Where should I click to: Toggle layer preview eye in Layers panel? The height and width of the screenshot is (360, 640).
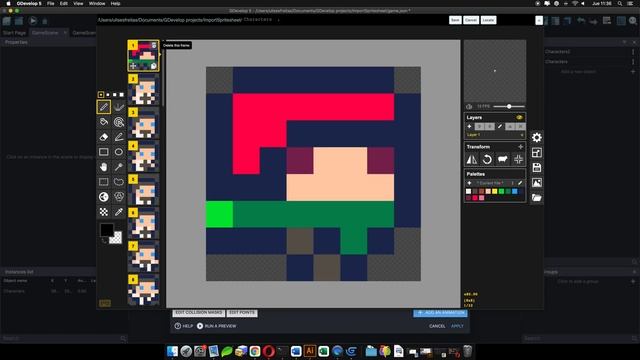pos(519,118)
